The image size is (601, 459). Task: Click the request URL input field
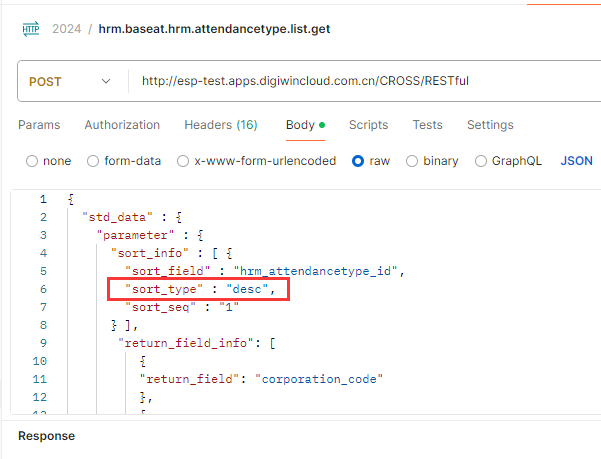tap(364, 81)
